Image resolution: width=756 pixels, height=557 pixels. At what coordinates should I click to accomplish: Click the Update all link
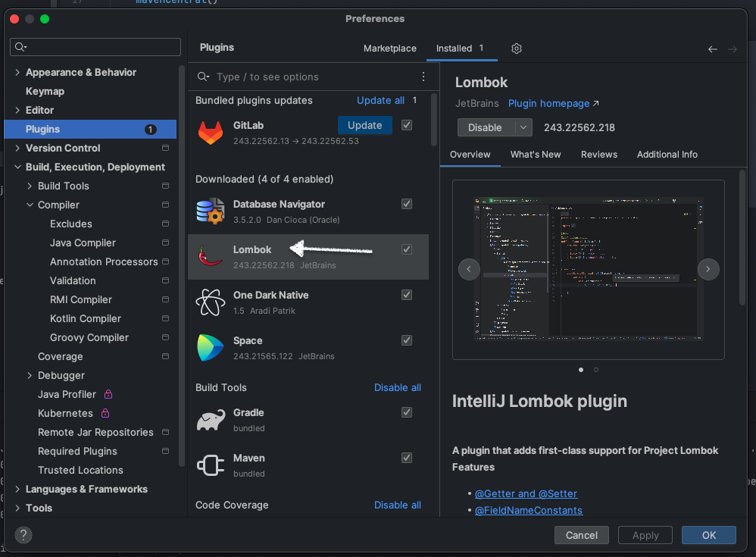(x=380, y=100)
